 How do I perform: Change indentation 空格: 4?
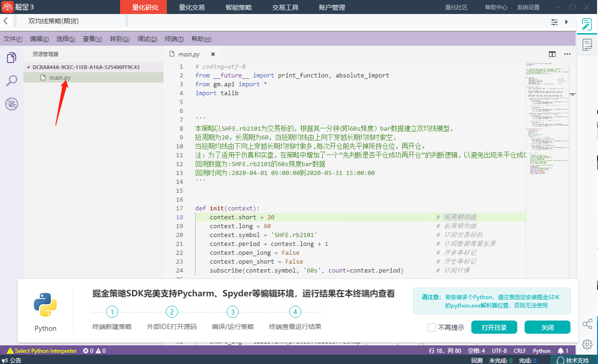pyautogui.click(x=477, y=350)
